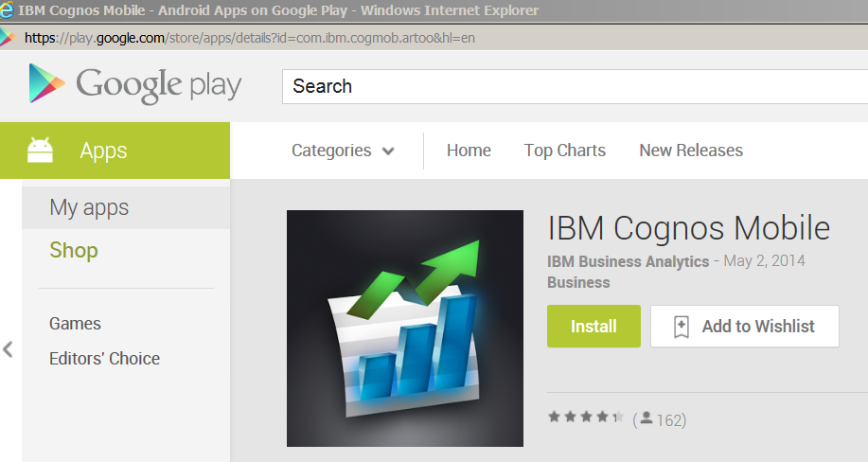Viewport: 868px width, 462px height.
Task: Click the green Install button
Action: pos(593,327)
